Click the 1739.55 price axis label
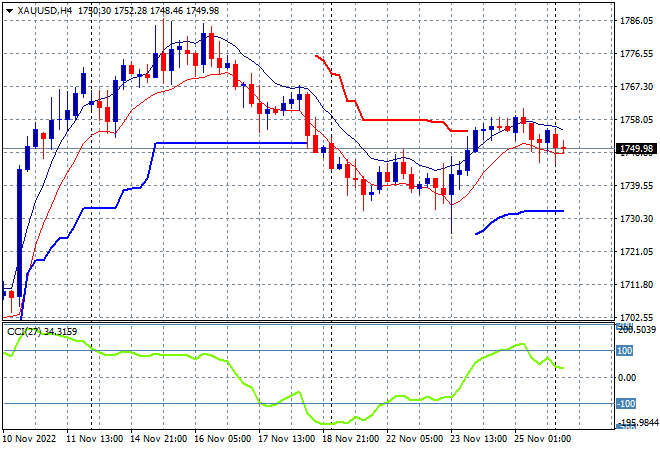 coord(636,186)
